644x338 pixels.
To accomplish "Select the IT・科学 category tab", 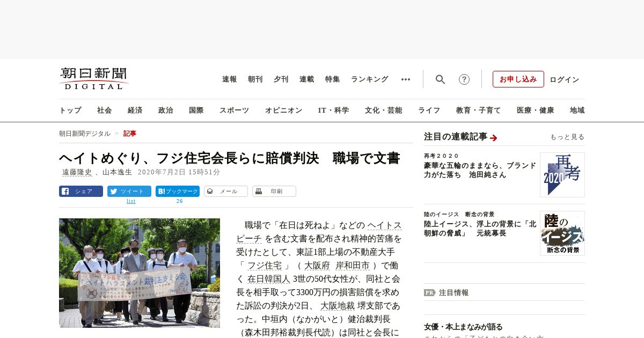I will pyautogui.click(x=334, y=111).
